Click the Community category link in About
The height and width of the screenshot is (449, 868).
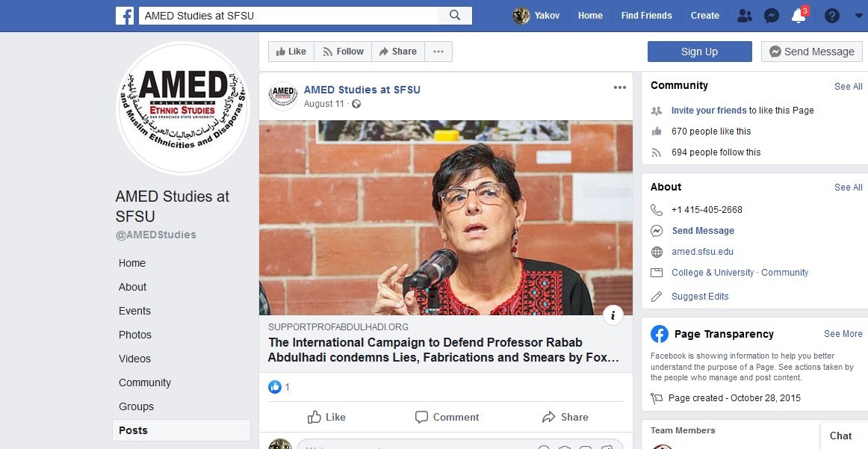pyautogui.click(x=784, y=273)
